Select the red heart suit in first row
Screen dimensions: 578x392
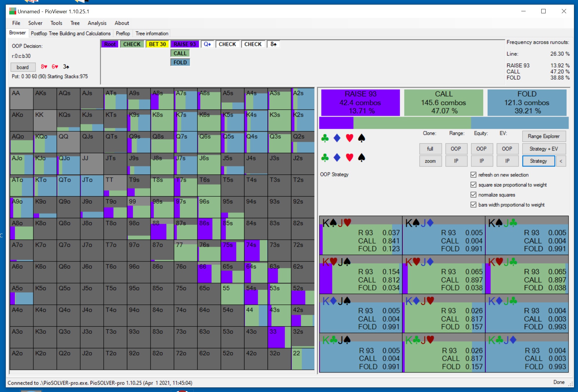tap(349, 138)
